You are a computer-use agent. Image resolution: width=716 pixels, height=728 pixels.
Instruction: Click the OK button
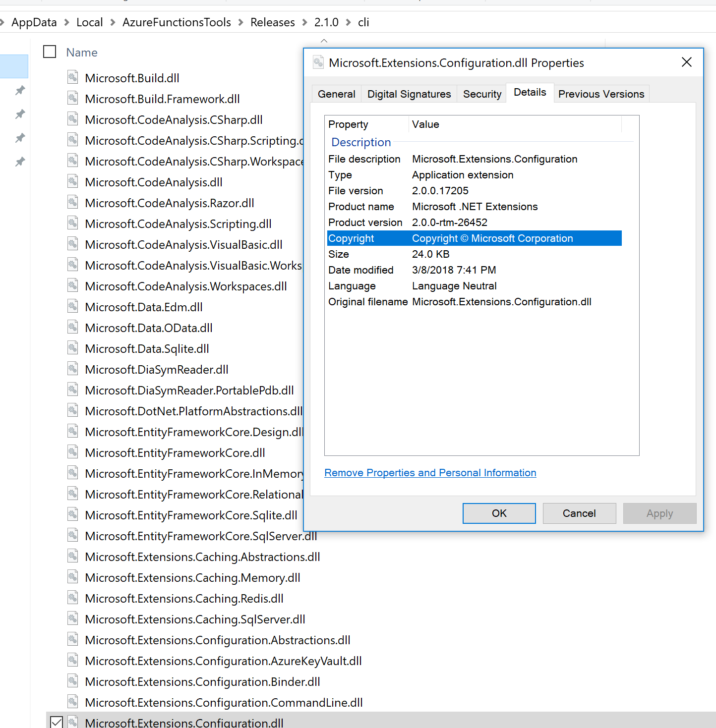click(499, 513)
